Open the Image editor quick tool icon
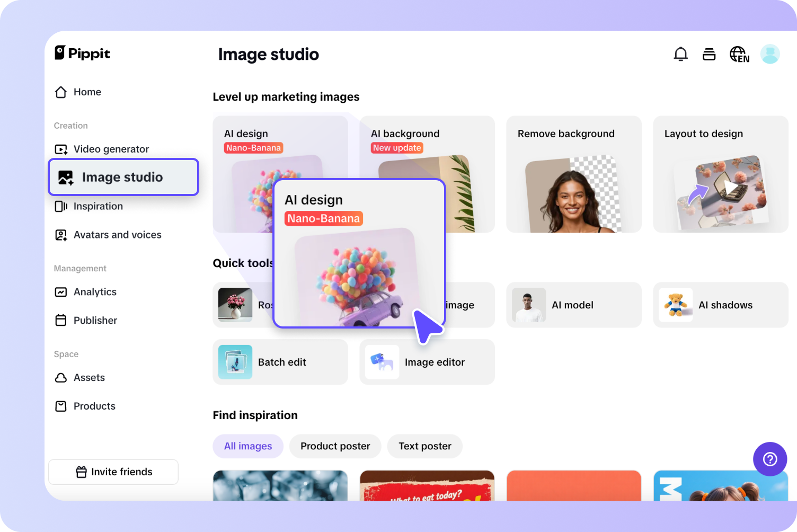Screen dimensions: 797x532 (x=382, y=362)
